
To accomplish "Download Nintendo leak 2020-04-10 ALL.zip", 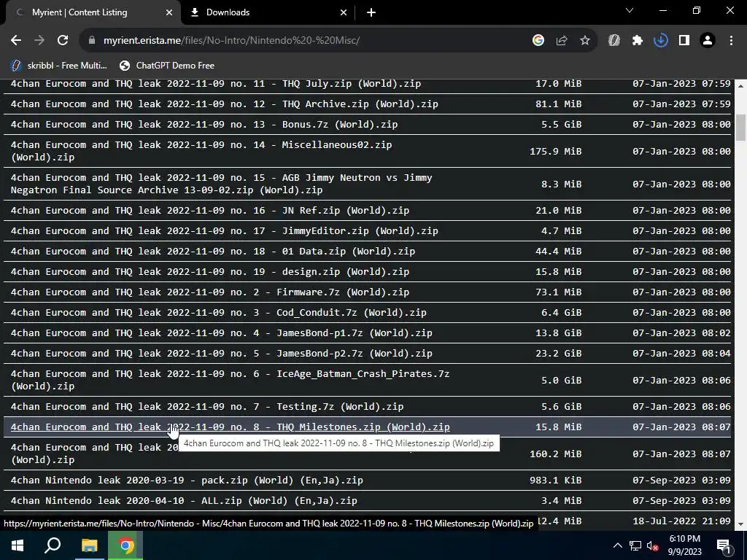I will click(x=183, y=501).
